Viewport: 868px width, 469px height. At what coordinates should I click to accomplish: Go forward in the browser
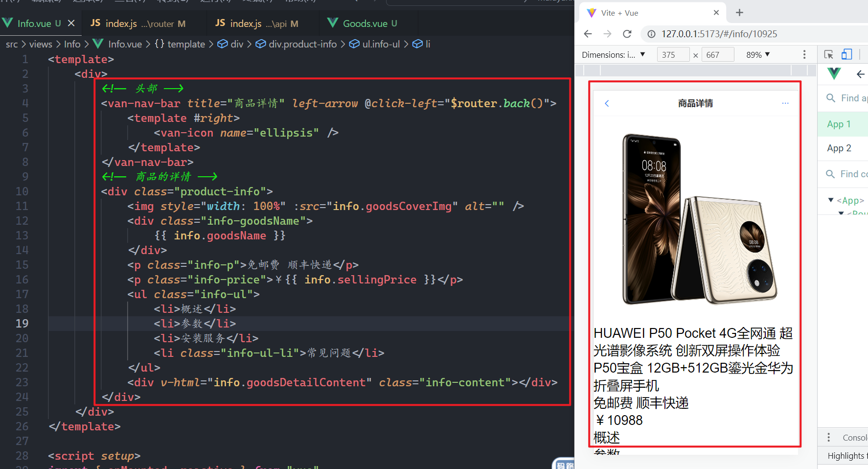(x=608, y=34)
